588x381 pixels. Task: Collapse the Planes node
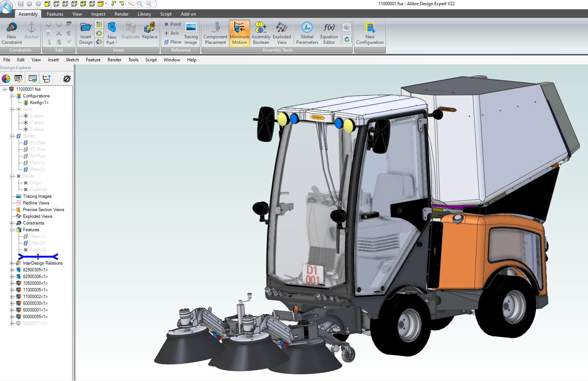coord(12,136)
